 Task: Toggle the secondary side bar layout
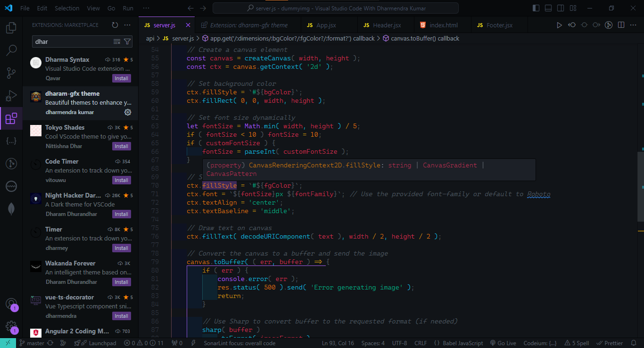click(560, 8)
